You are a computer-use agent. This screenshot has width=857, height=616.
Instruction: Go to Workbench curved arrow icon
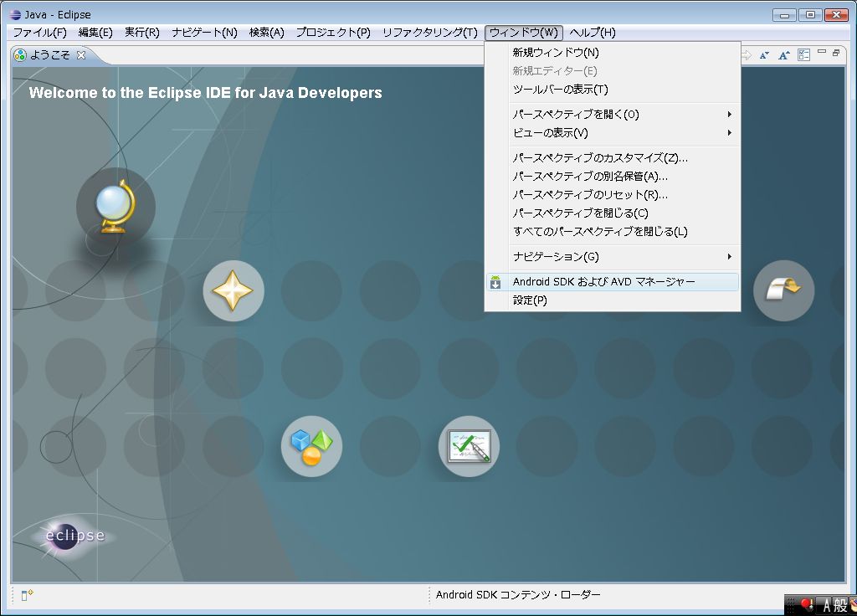pos(783,290)
